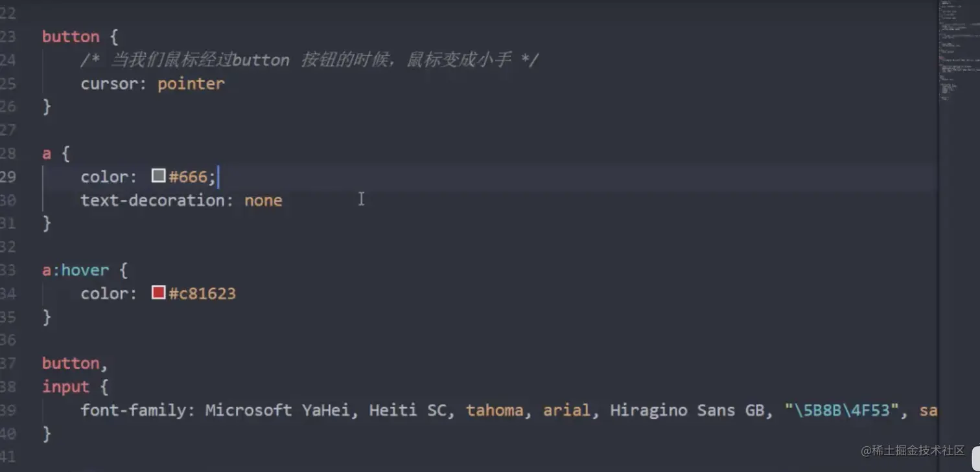Screen dimensions: 980x472
Task: Click the 'a:hover' selector
Action: (75, 270)
